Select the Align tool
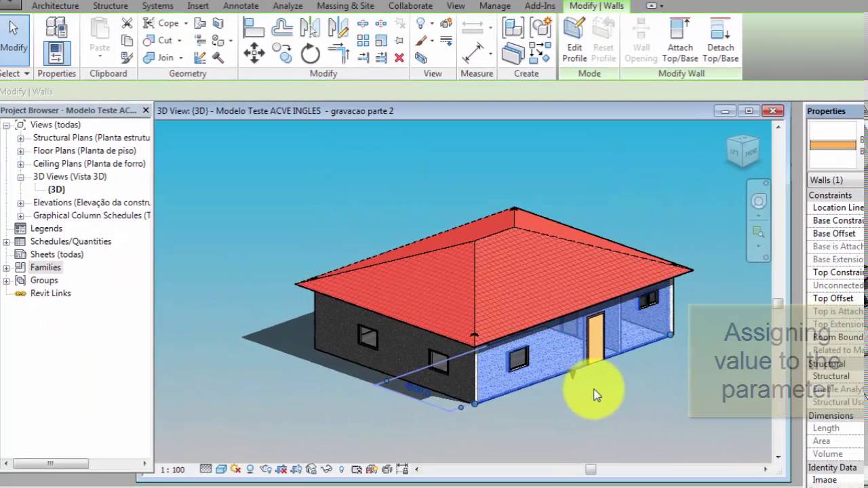The height and width of the screenshot is (488, 868). (254, 27)
